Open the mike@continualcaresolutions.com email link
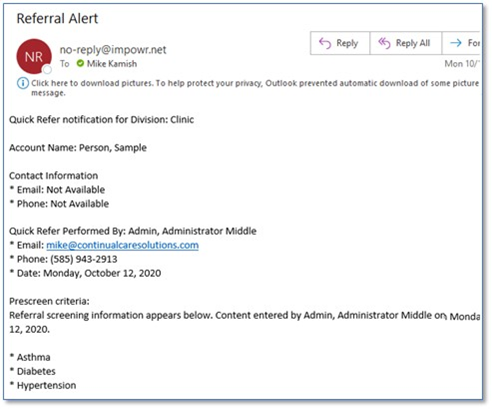 122,245
